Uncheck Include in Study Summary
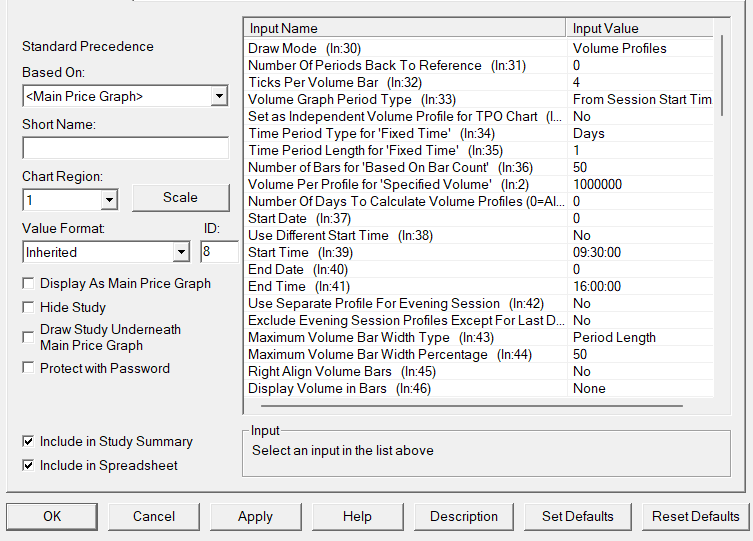Viewport: 753px width, 541px height. (28, 442)
